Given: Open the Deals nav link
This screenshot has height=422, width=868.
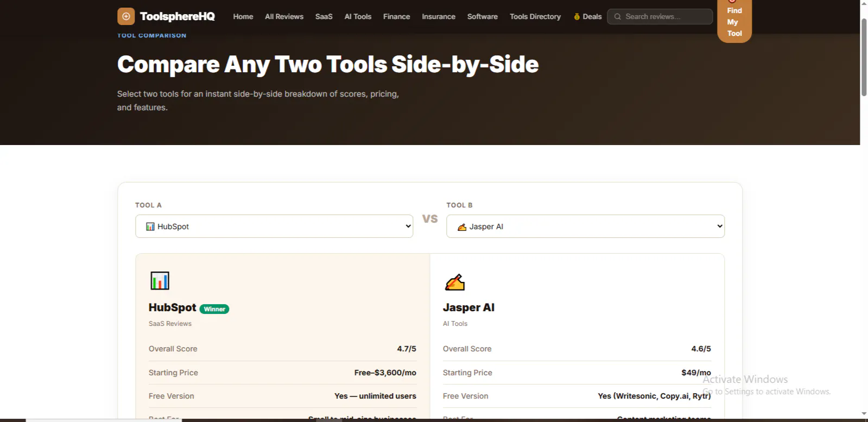Looking at the screenshot, I should point(588,17).
